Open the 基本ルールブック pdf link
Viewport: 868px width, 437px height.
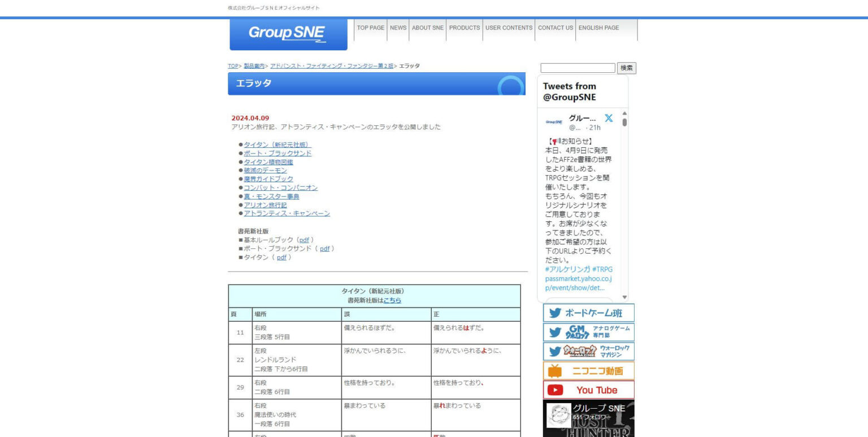304,240
